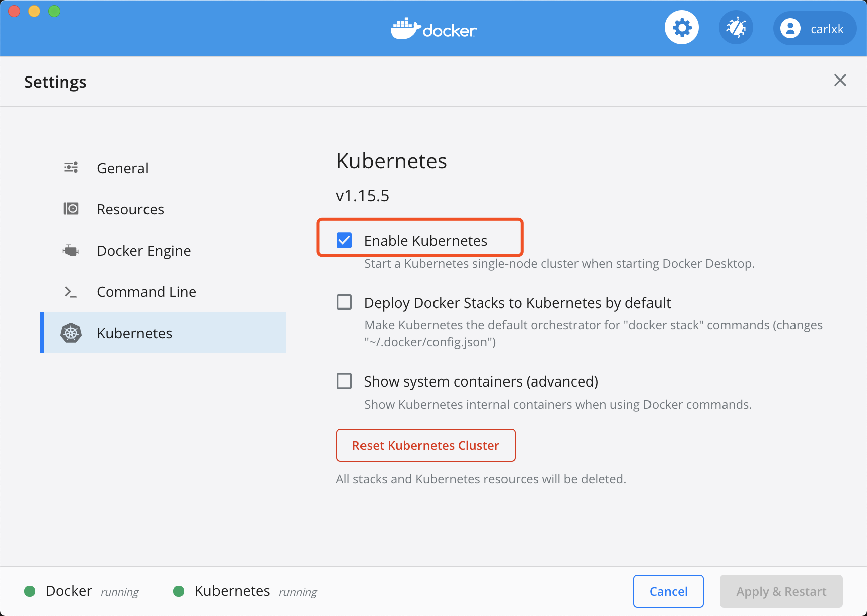Click the v1.15.5 version text
Viewport: 867px width, 616px height.
[x=363, y=195]
